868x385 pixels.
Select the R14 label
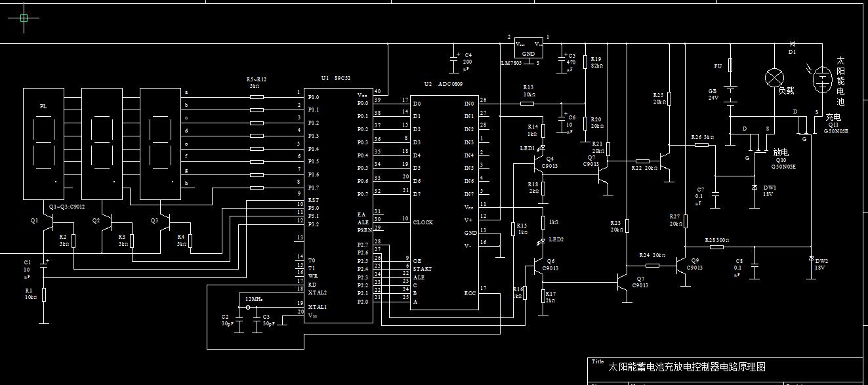point(533,127)
